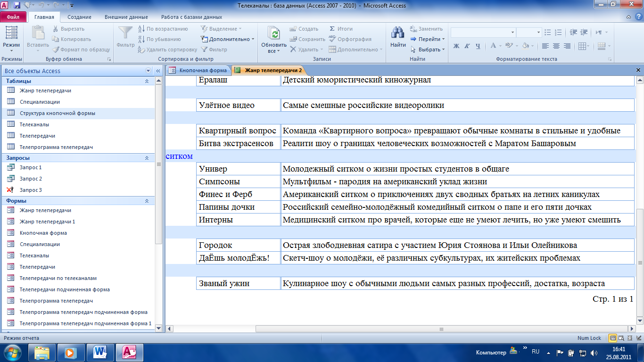This screenshot has width=644, height=362.
Task: Click the Save icon in quick access toolbar
Action: click(x=17, y=6)
